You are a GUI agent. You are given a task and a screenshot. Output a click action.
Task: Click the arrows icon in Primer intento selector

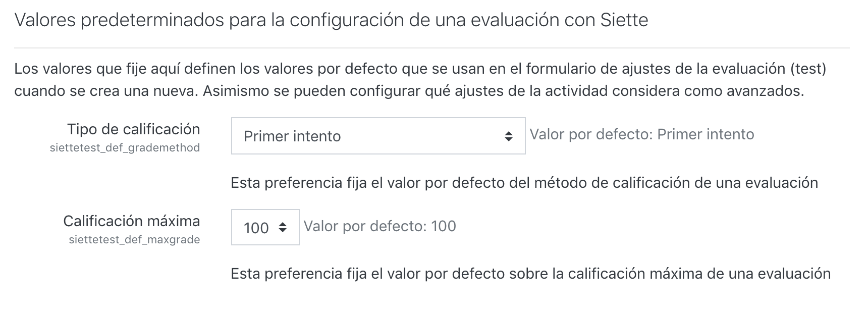click(509, 136)
